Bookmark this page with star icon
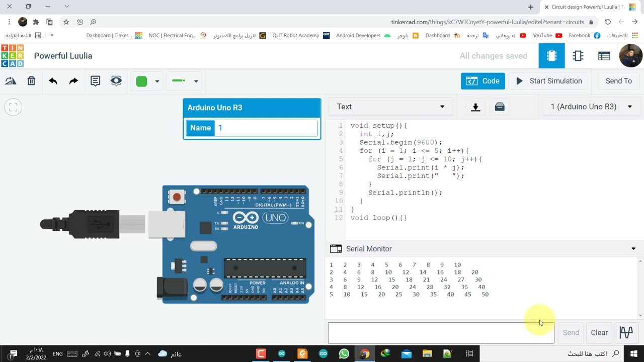 pos(66,22)
